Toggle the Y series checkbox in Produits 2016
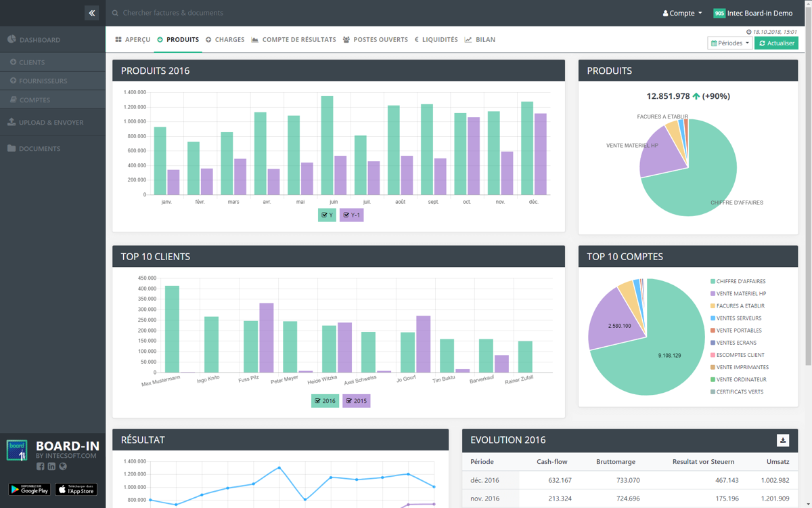Viewport: 812px width, 508px height. coord(327,215)
